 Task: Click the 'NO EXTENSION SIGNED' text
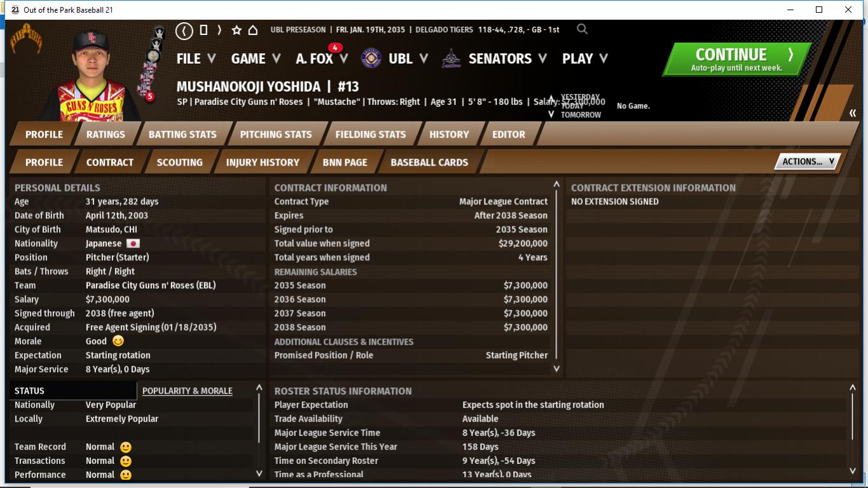pos(615,202)
